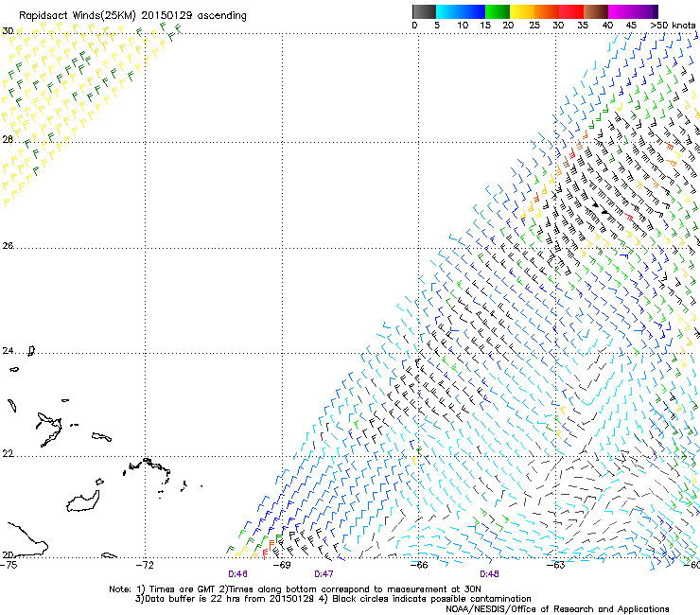Viewport: 700px width, 615px height.
Task: Click the purple 'D:46' time label
Action: 237,574
